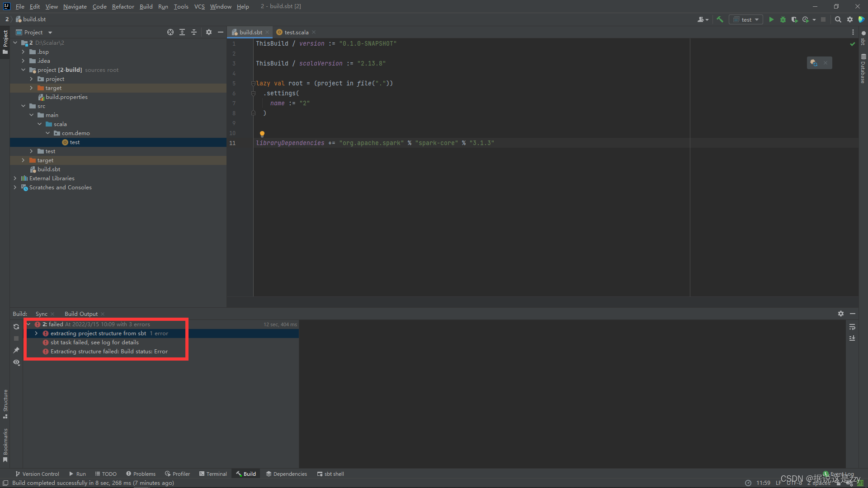Image resolution: width=868 pixels, height=488 pixels.
Task: Expand the extracting project structure error node
Action: [x=36, y=333]
